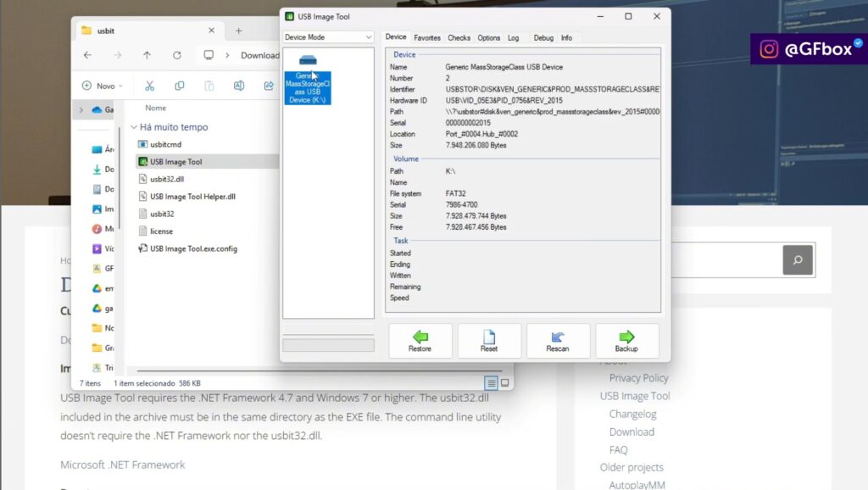Click Explorer forward arrow
Image resolution: width=868 pixels, height=490 pixels.
(x=117, y=55)
